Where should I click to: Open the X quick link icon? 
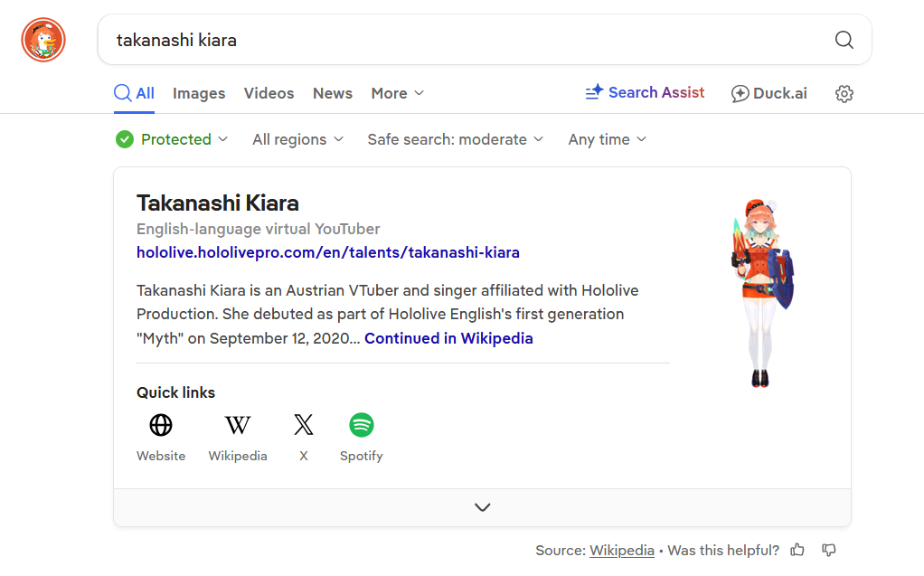[304, 424]
